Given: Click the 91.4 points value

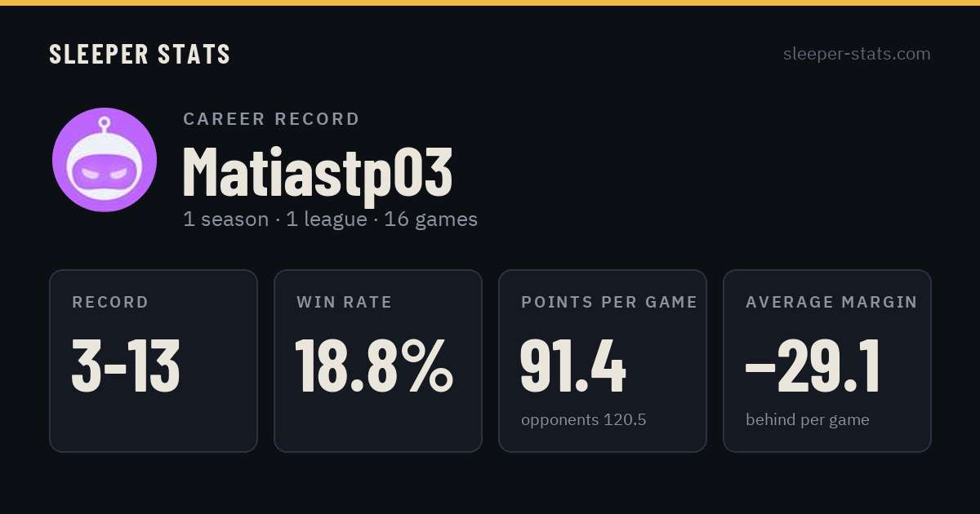Looking at the screenshot, I should click(573, 366).
